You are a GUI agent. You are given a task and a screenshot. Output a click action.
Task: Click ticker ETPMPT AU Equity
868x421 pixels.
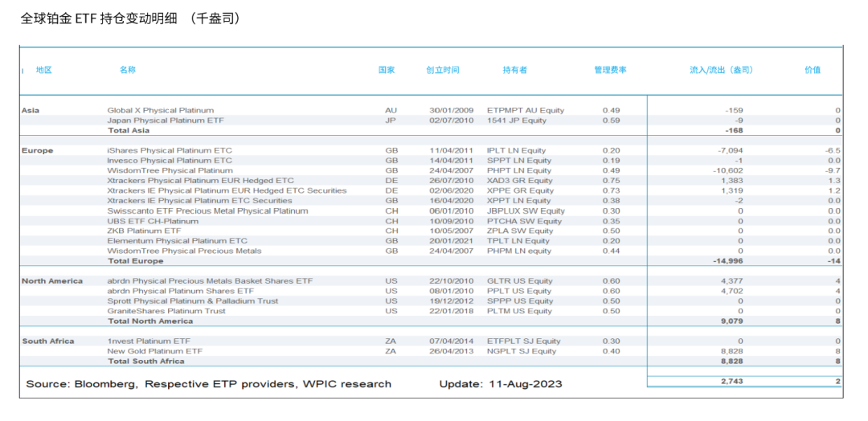point(526,110)
